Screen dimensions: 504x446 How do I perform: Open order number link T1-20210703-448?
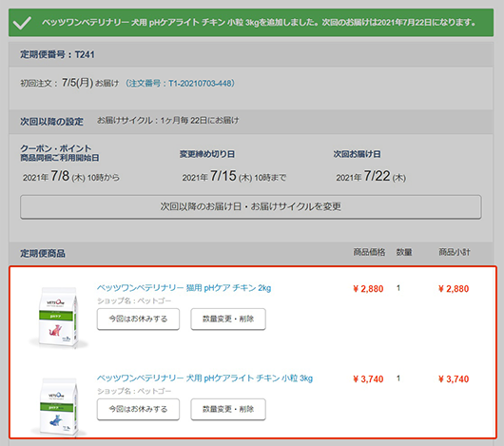coord(180,84)
